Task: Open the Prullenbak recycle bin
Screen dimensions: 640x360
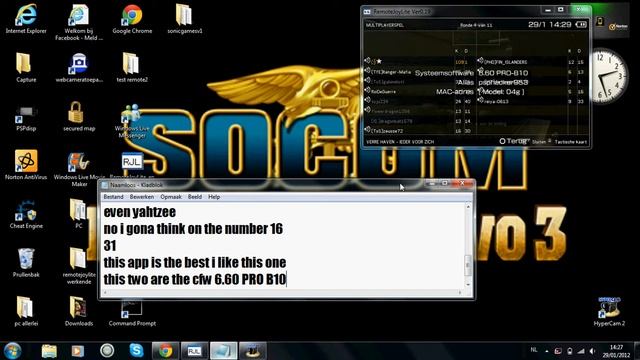Action: pos(26,262)
